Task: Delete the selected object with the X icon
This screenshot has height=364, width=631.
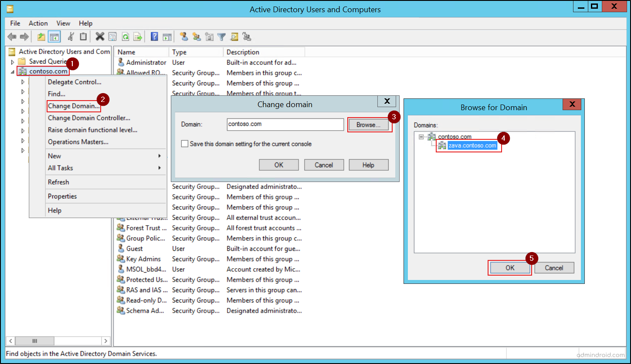Action: 100,37
